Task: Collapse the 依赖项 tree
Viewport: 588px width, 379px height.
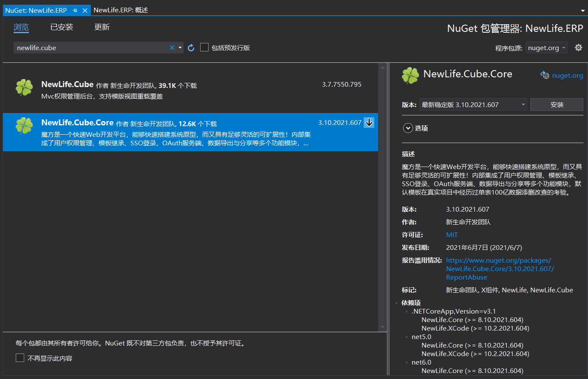Action: 396,303
